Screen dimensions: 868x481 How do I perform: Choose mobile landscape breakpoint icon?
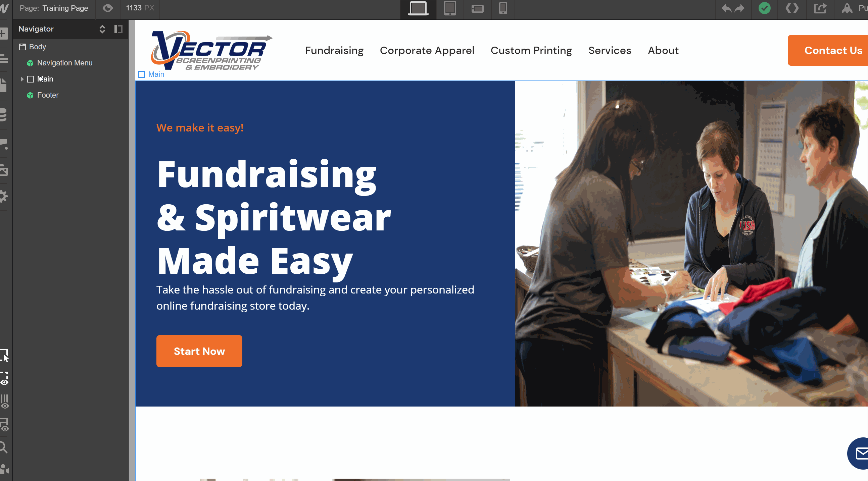coord(477,9)
